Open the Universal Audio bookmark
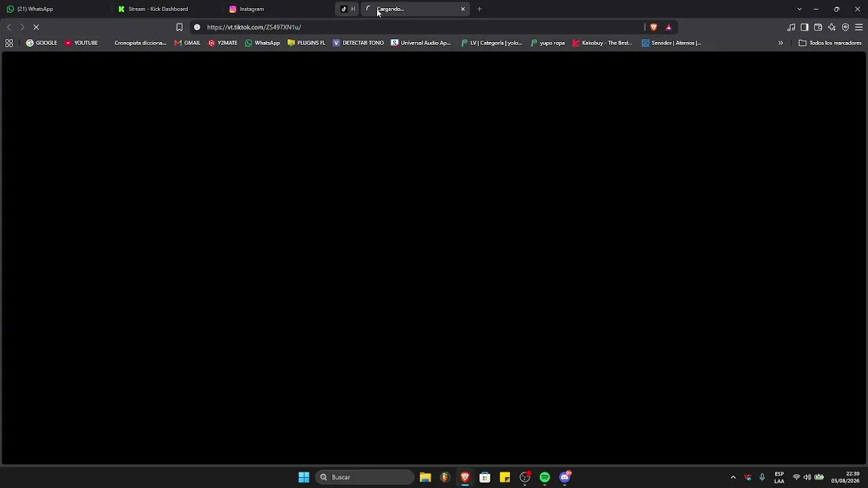The width and height of the screenshot is (868, 488). point(420,43)
